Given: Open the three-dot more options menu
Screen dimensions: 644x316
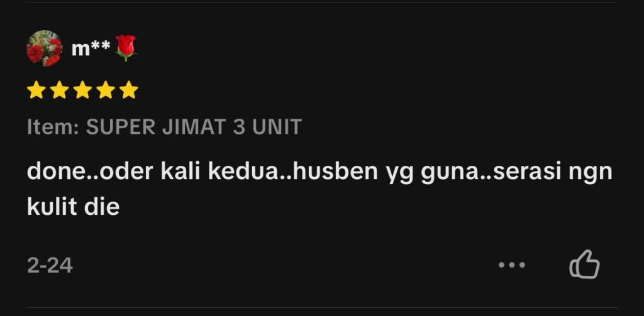Looking at the screenshot, I should pyautogui.click(x=512, y=265).
